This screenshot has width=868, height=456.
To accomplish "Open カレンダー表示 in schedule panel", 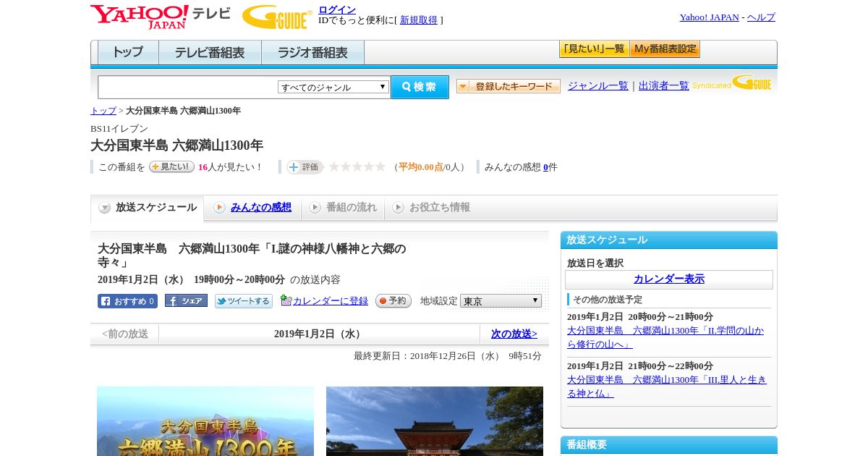I will pyautogui.click(x=669, y=279).
